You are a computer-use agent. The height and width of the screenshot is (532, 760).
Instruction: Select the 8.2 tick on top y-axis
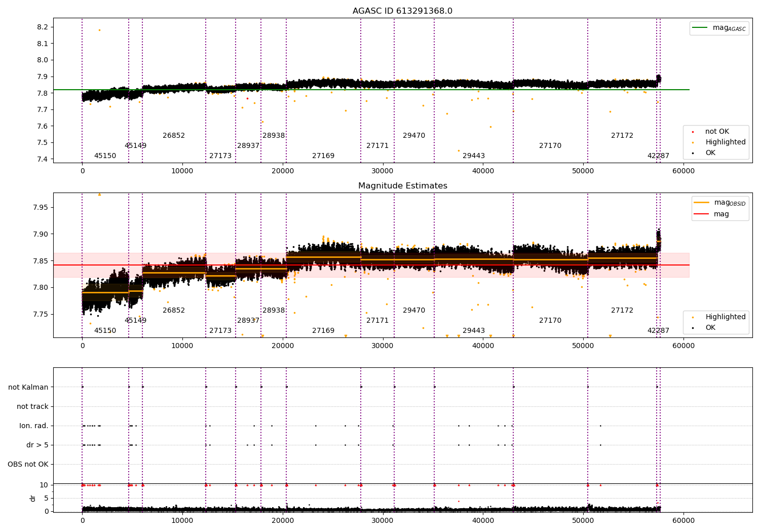[x=43, y=27]
